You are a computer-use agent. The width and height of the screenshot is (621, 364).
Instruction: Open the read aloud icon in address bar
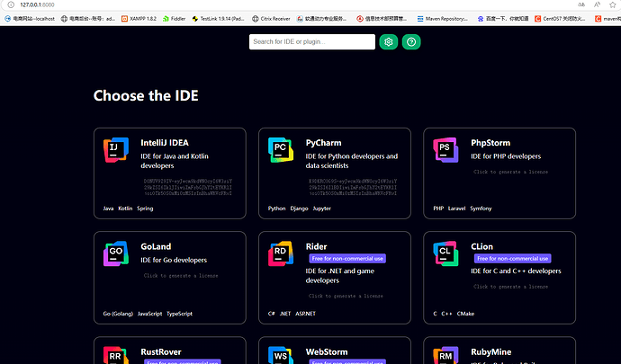pyautogui.click(x=597, y=4)
